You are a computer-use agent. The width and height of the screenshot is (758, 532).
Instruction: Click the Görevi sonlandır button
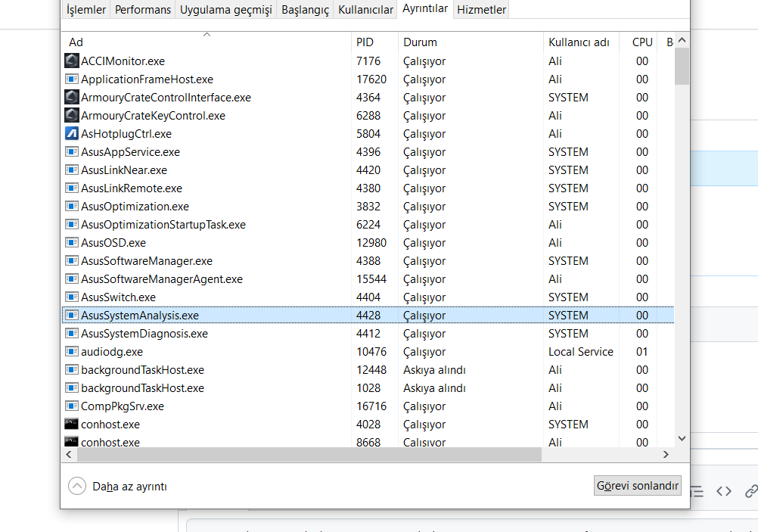637,485
